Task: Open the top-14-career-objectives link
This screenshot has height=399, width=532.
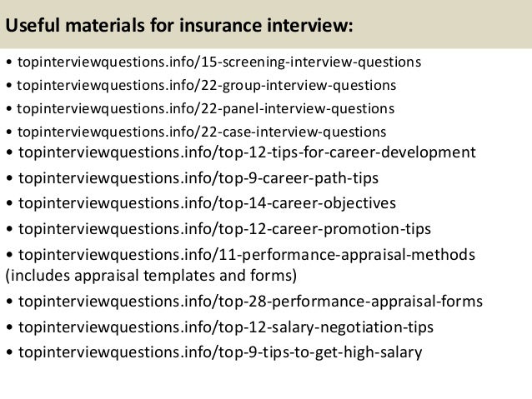Action: point(207,203)
